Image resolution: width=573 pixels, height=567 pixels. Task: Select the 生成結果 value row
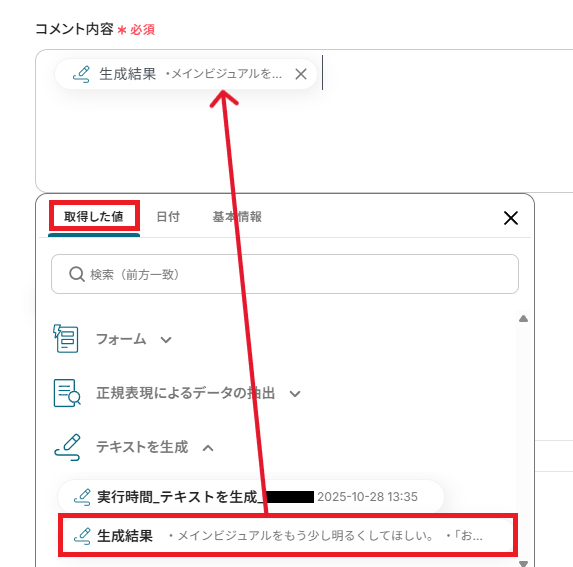click(x=288, y=536)
